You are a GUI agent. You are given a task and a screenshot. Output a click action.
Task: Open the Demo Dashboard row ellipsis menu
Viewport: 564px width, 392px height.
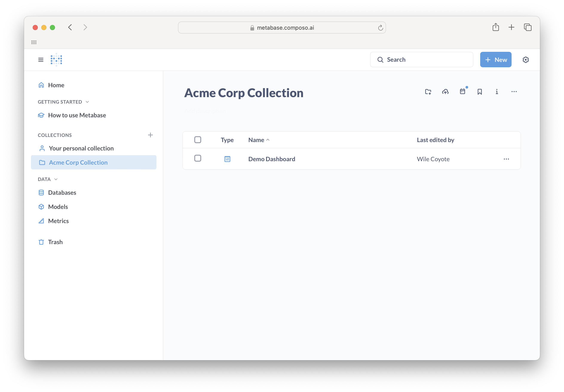(506, 159)
